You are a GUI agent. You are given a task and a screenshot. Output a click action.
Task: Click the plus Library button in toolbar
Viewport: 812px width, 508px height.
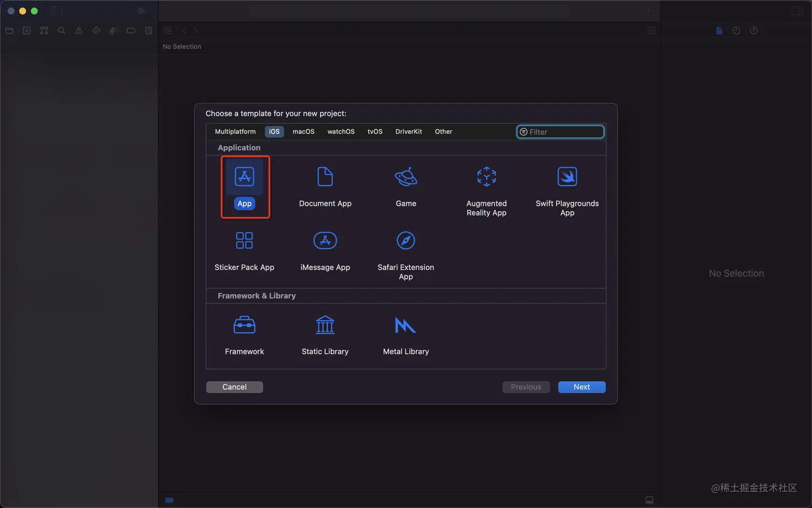point(649,11)
